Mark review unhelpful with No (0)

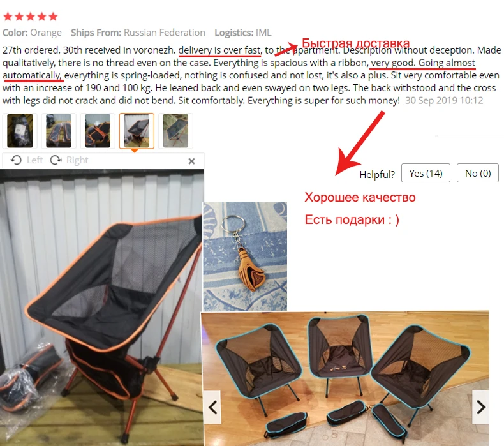[478, 174]
